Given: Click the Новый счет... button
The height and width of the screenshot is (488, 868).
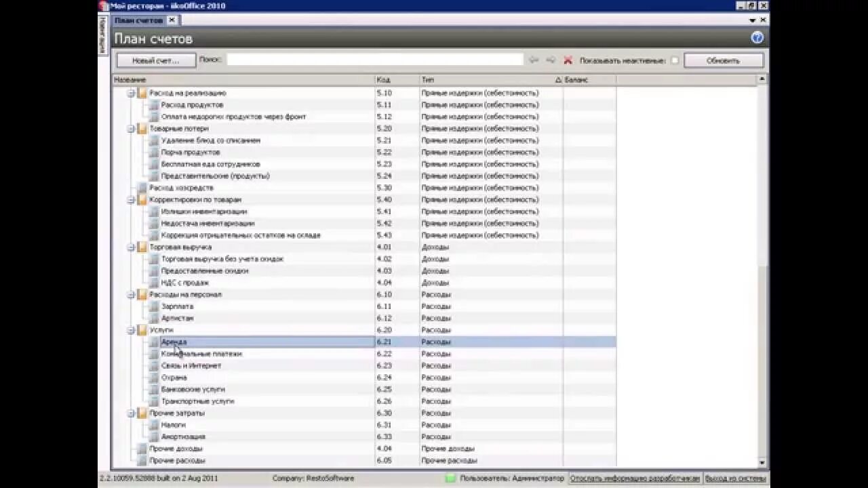Looking at the screenshot, I should [x=156, y=60].
